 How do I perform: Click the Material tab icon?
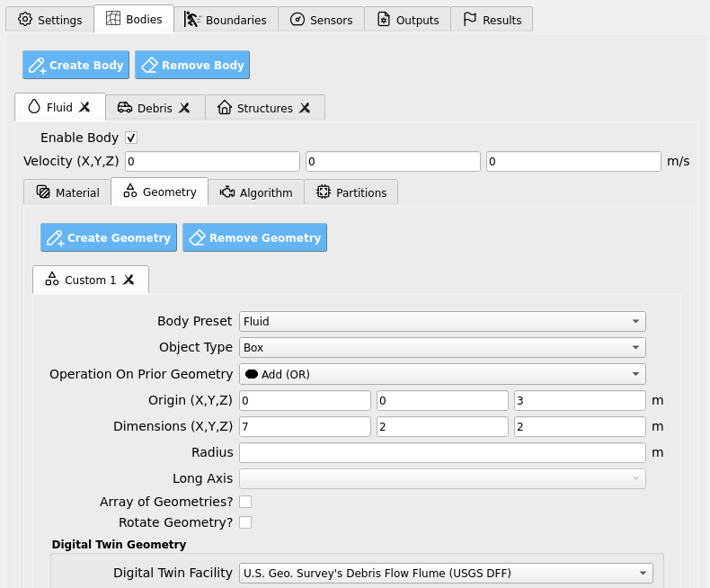click(43, 192)
